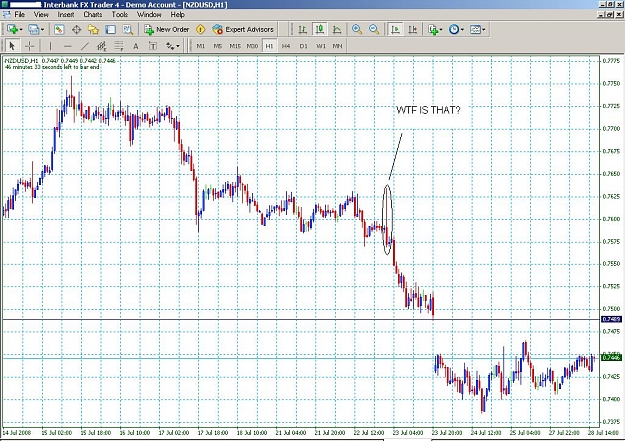The width and height of the screenshot is (625, 441).
Task: Open the Window menu
Action: 149,15
